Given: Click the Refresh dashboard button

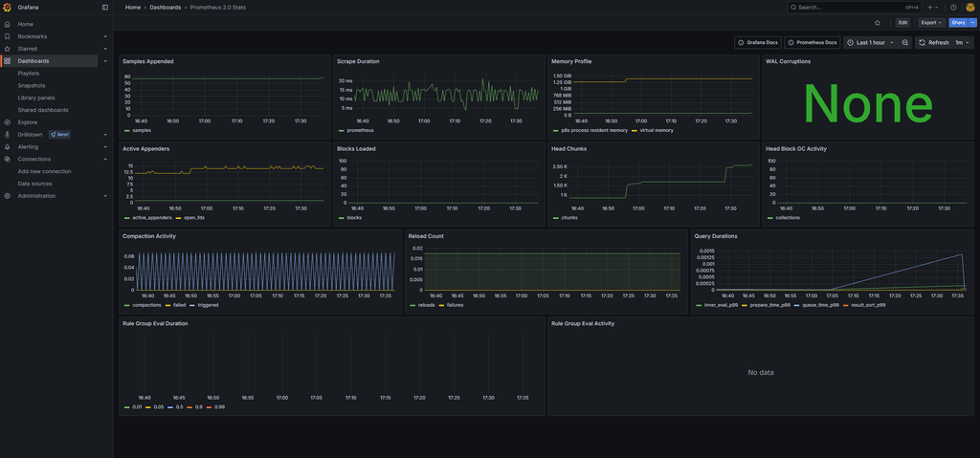Looking at the screenshot, I should (x=933, y=42).
